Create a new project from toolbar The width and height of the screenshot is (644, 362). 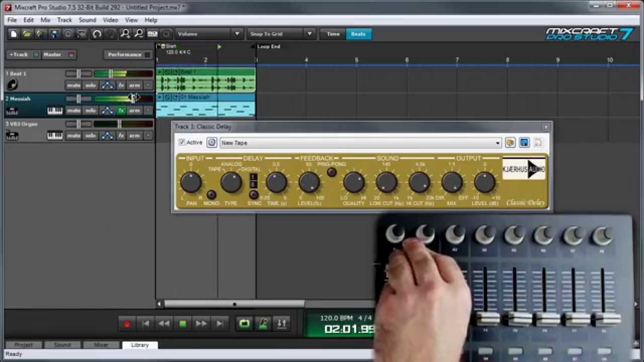[x=14, y=34]
